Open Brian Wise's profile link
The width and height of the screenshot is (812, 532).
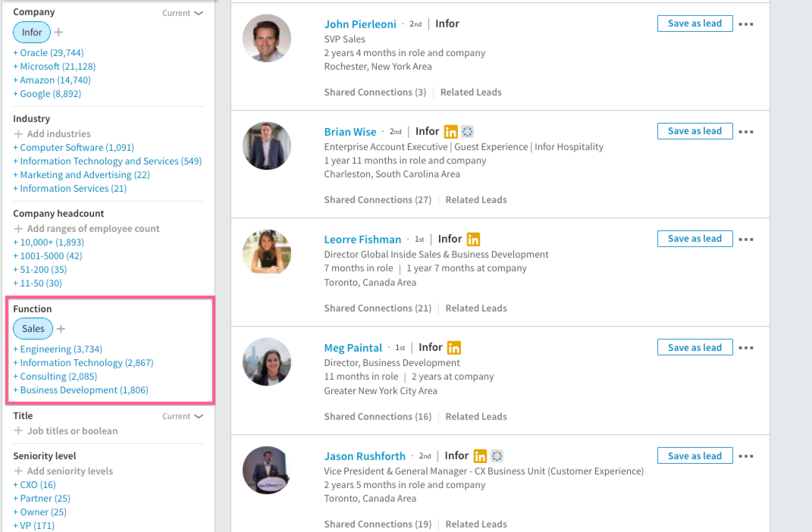coord(350,131)
